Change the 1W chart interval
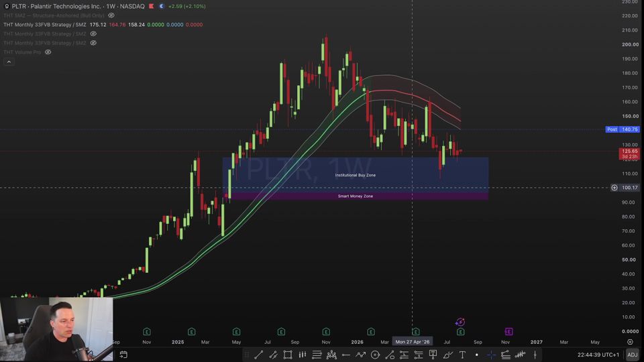This screenshot has height=362, width=644. [x=111, y=6]
